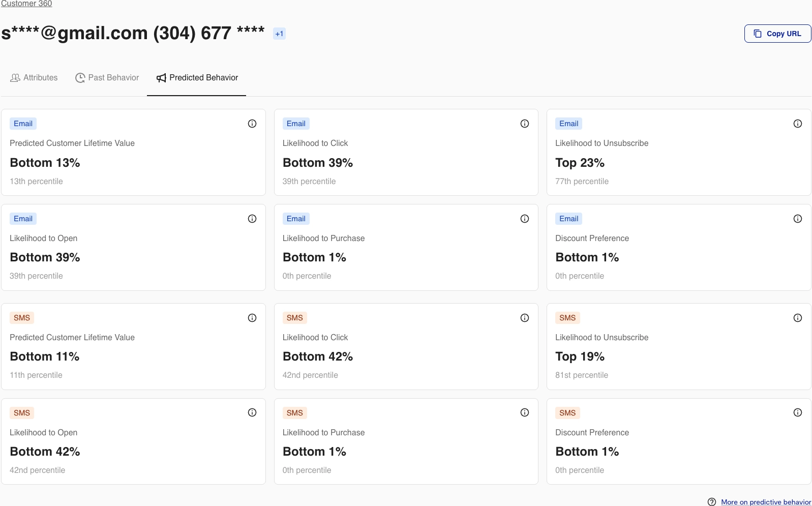Click the Copy URL button
The height and width of the screenshot is (506, 812).
(x=777, y=33)
